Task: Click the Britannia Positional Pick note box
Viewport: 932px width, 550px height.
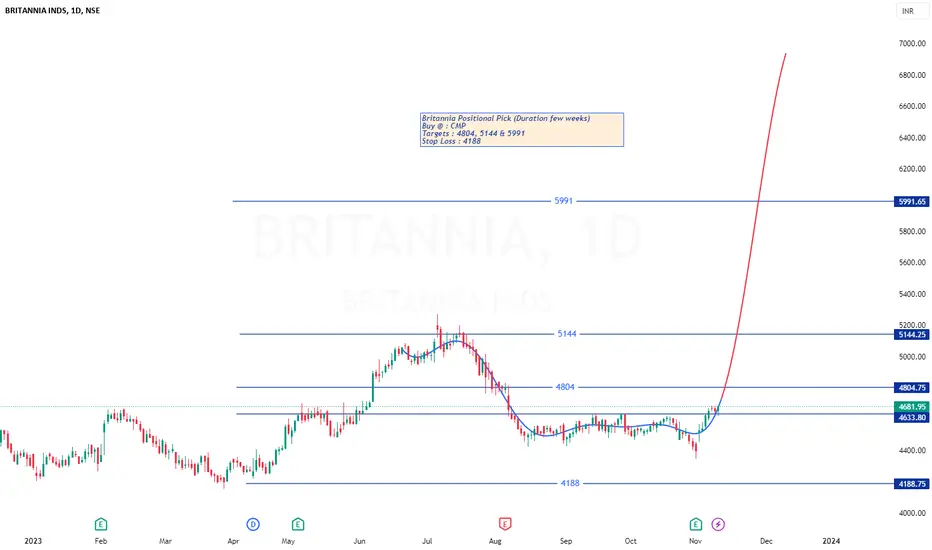Action: [521, 130]
